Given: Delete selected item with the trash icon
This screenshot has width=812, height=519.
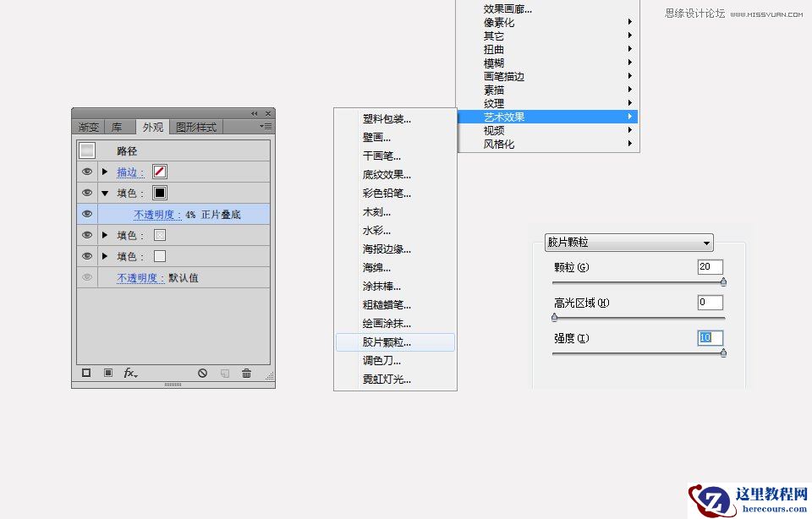Looking at the screenshot, I should (246, 373).
